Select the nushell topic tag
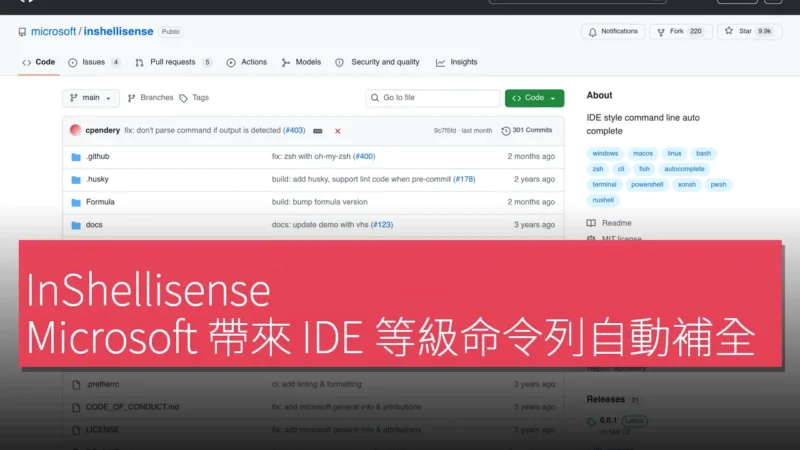 coord(603,201)
